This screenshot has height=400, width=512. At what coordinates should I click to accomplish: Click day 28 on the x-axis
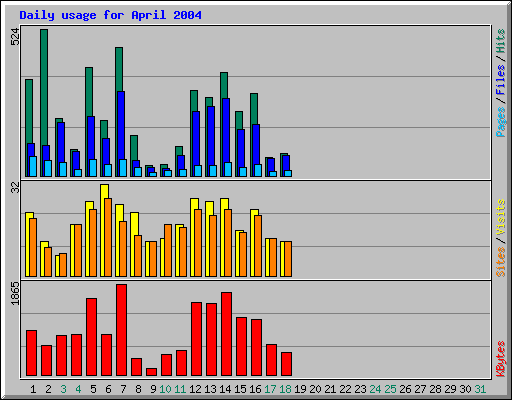coord(435,389)
